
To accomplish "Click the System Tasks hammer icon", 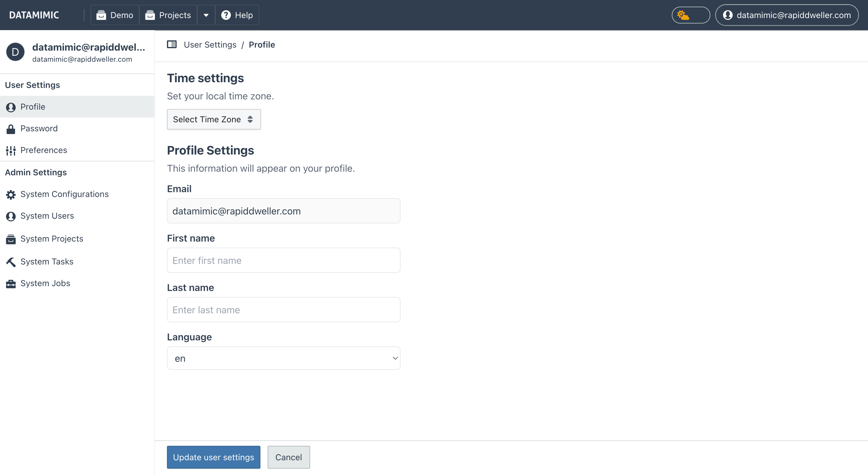I will tap(11, 262).
